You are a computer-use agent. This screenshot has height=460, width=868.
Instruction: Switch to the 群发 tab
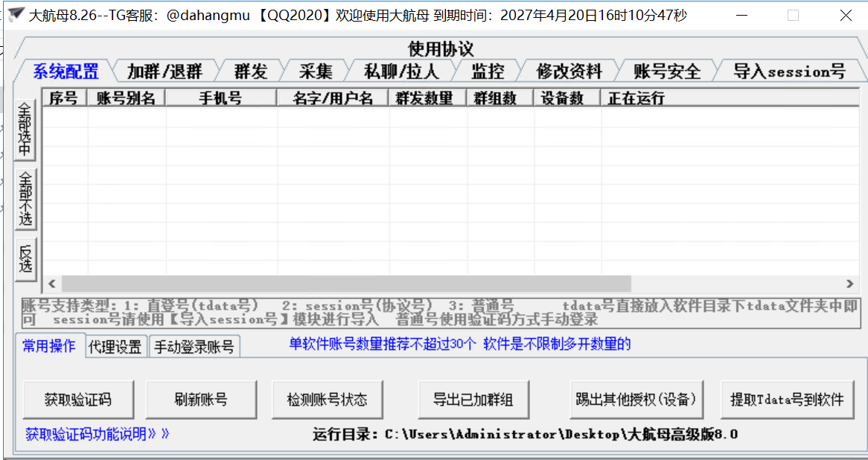(251, 71)
